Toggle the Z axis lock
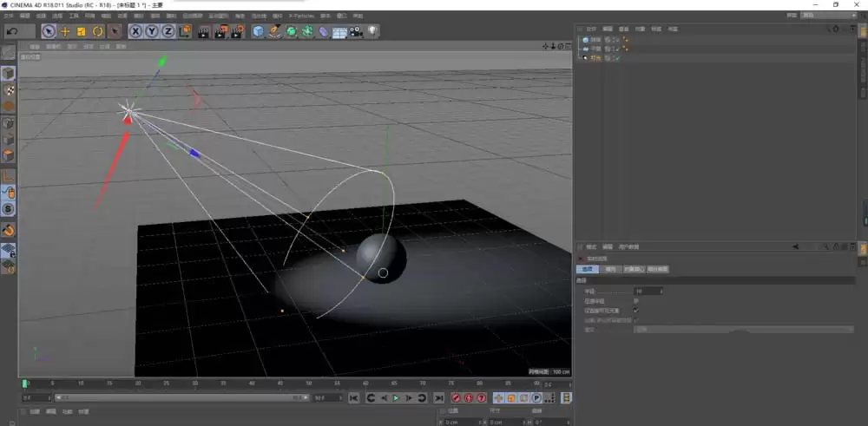868x426 pixels. pos(168,31)
